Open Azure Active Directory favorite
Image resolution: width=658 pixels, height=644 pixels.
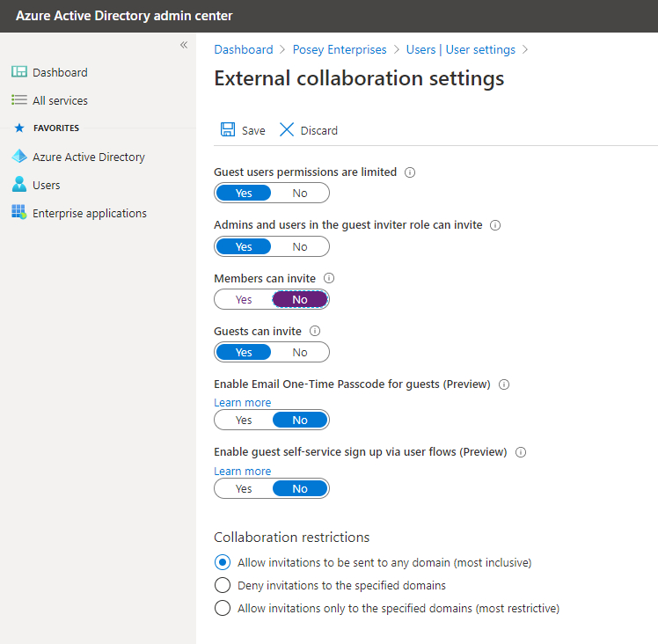point(89,157)
